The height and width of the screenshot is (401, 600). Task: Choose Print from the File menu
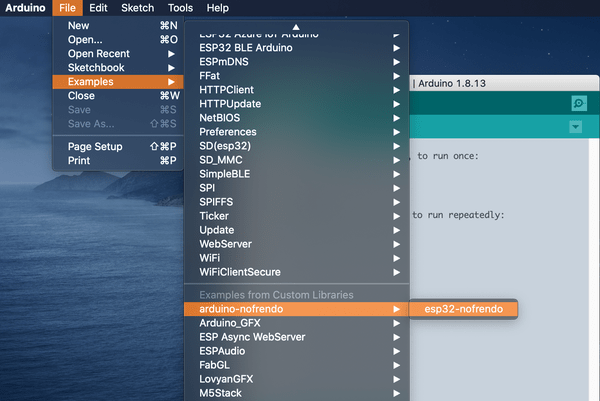pyautogui.click(x=118, y=161)
